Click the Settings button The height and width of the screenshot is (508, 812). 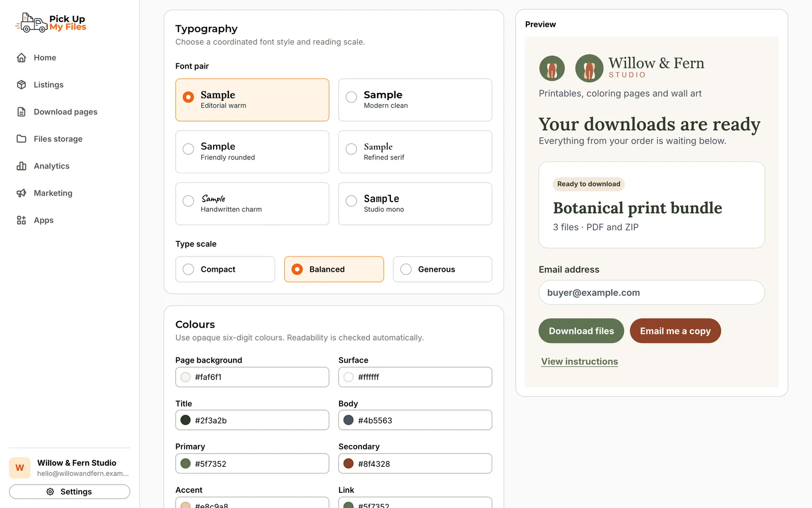tap(70, 492)
